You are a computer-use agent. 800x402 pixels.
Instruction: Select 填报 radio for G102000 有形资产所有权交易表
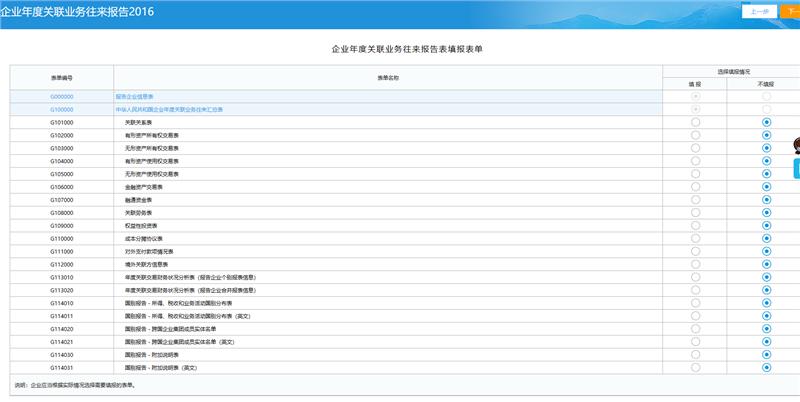tap(695, 135)
